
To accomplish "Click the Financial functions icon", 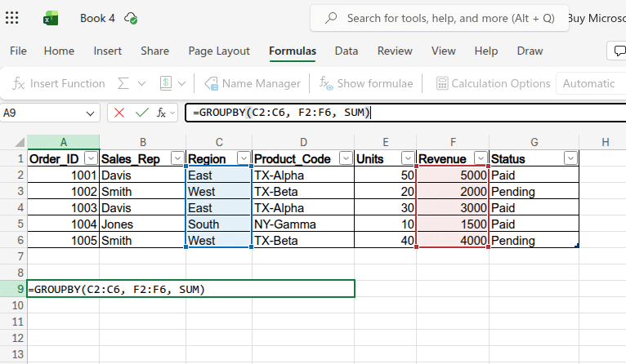I will 165,83.
